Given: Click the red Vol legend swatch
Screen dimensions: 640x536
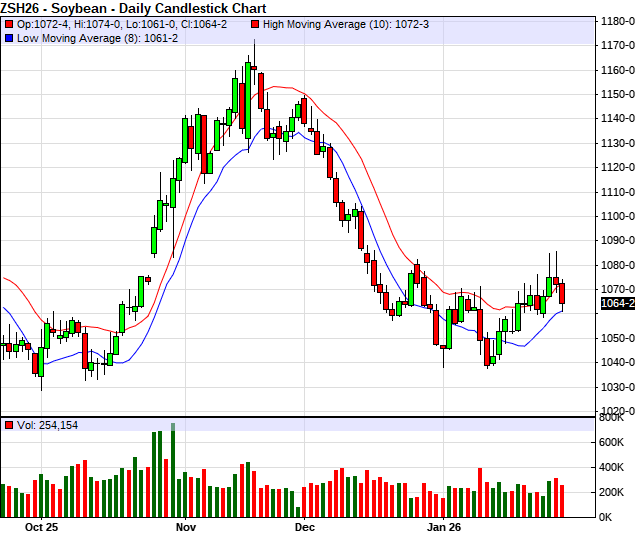Looking at the screenshot, I should (x=10, y=425).
